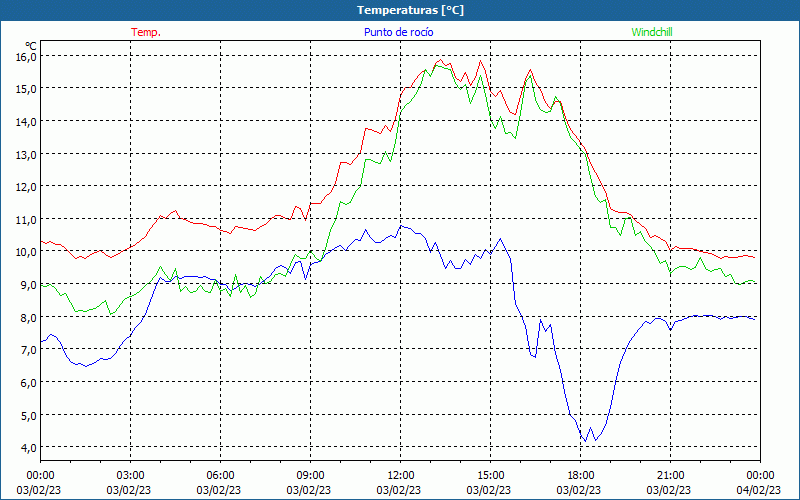Click the 03:00 time axis label
This screenshot has width=800, height=500.
pos(129,476)
